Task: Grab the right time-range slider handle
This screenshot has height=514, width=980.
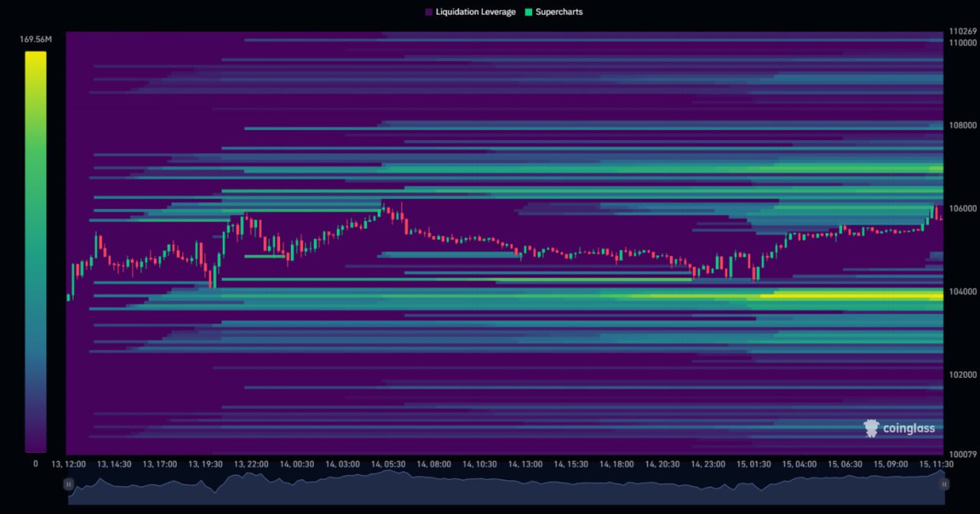Action: [944, 483]
